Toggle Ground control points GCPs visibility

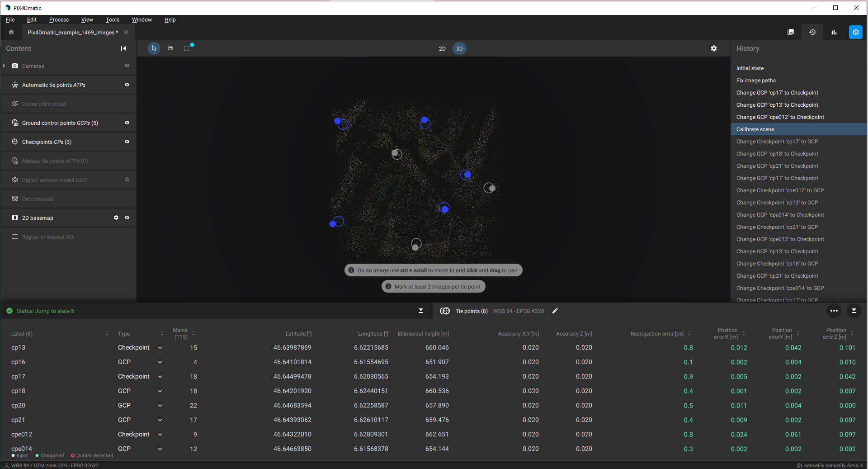point(127,123)
